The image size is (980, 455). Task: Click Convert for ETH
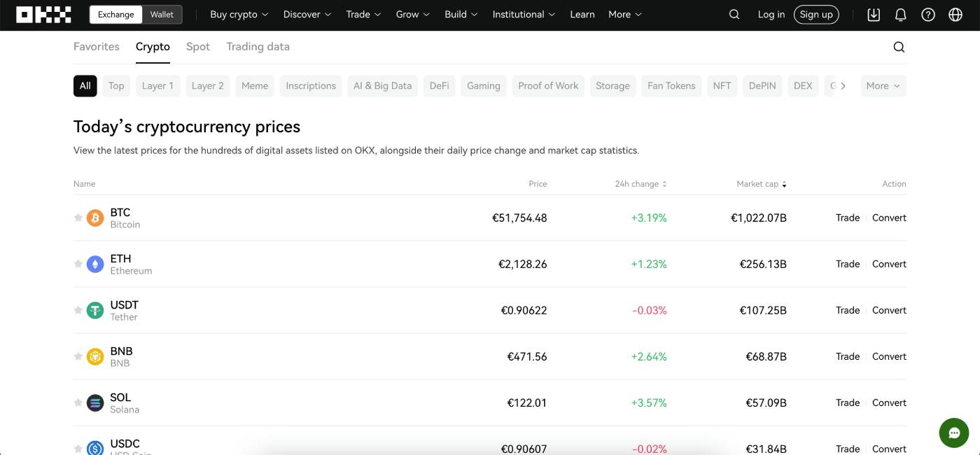[x=889, y=264]
